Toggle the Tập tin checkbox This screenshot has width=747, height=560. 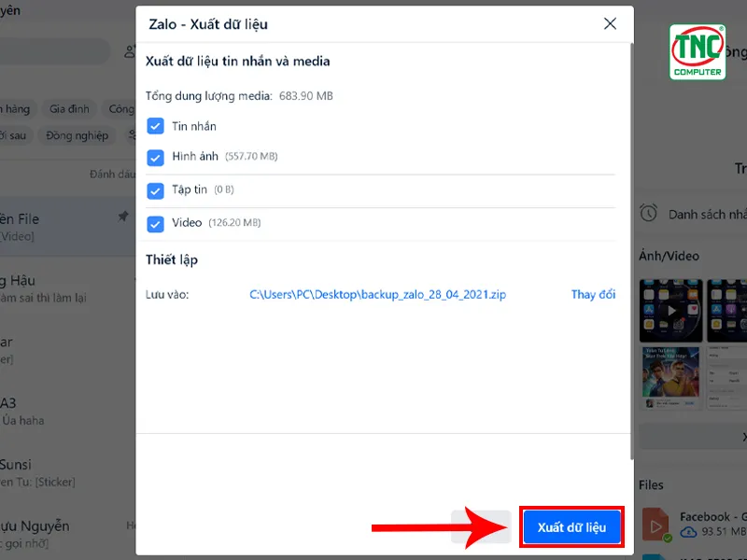[155, 191]
